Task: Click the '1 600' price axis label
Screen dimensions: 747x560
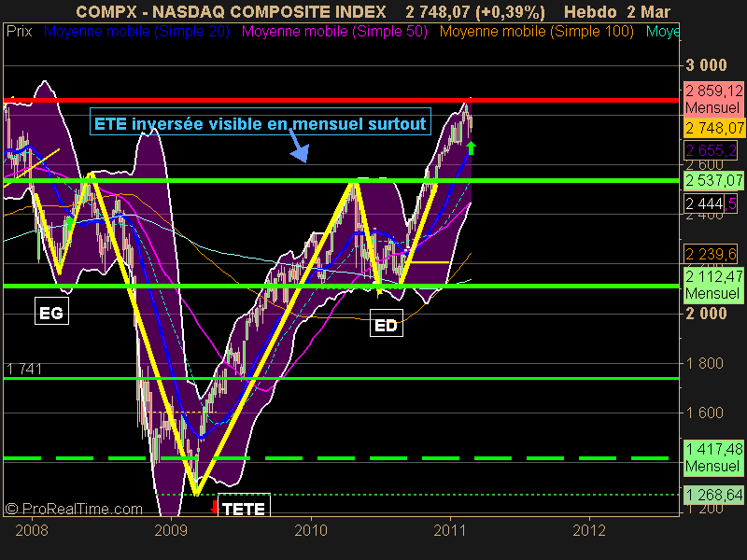Action: 706,413
